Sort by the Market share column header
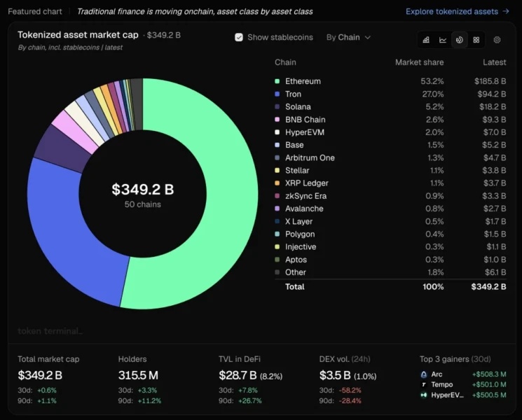 (419, 62)
